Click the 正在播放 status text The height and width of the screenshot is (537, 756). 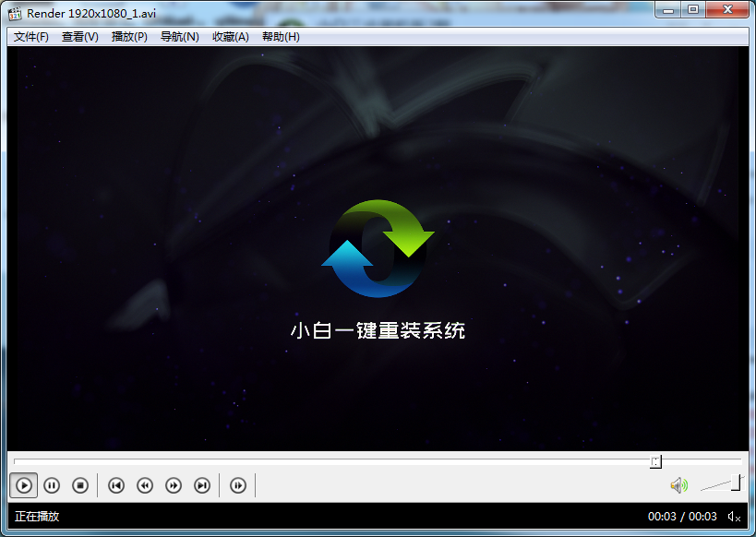37,517
